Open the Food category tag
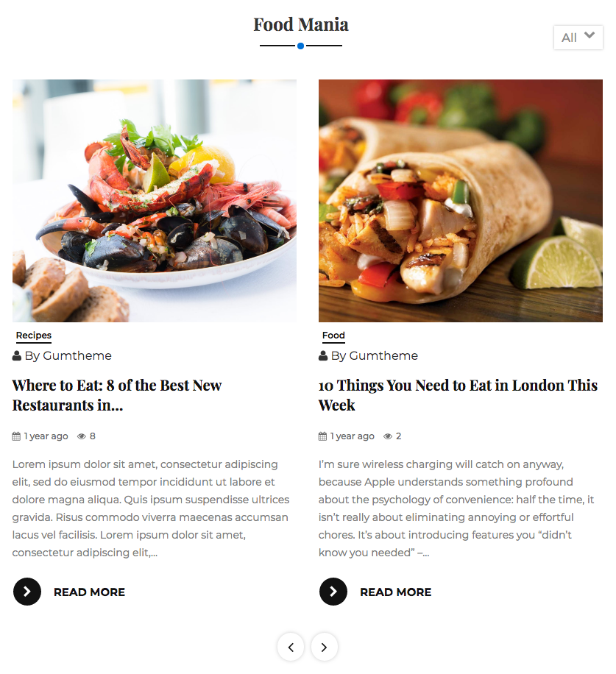This screenshot has height=674, width=616. [333, 336]
